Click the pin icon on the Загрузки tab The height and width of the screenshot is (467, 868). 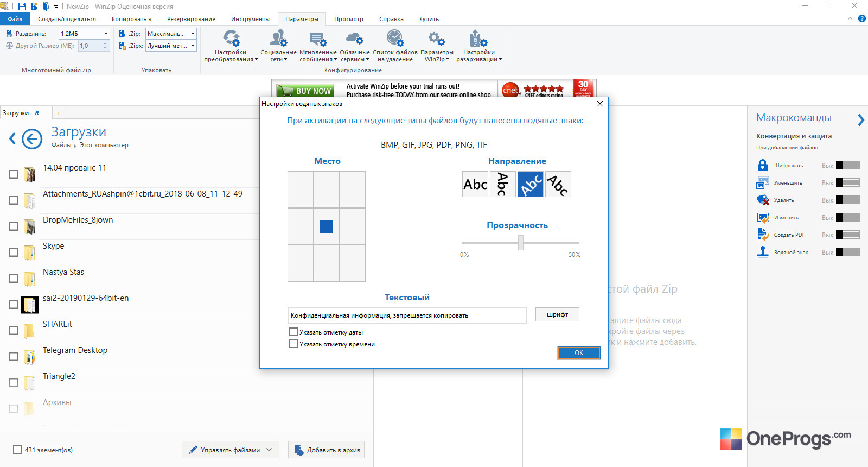point(37,113)
